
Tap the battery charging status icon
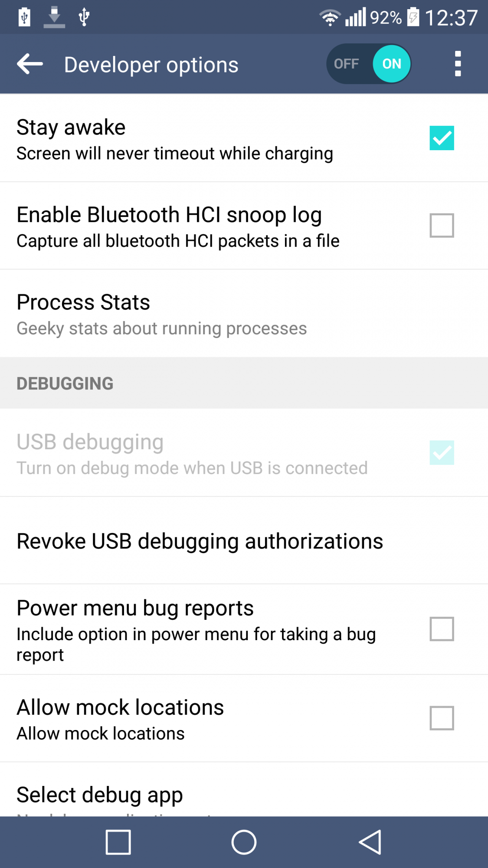pyautogui.click(x=413, y=17)
